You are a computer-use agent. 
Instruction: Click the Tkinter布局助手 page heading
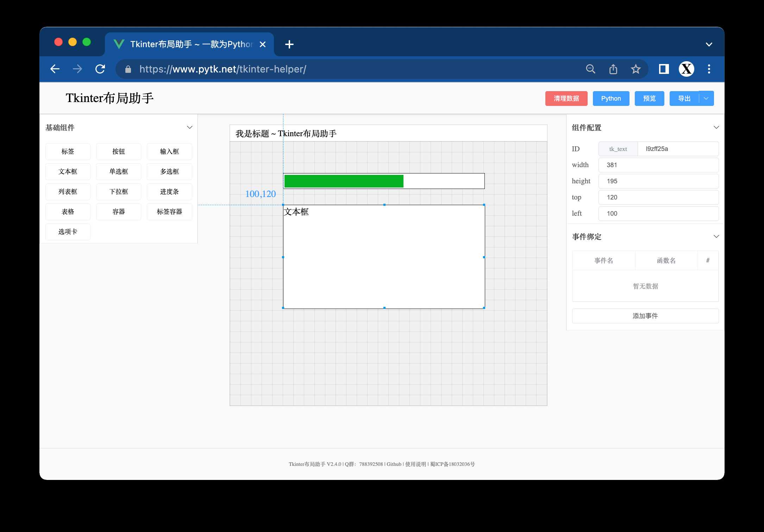coord(109,98)
